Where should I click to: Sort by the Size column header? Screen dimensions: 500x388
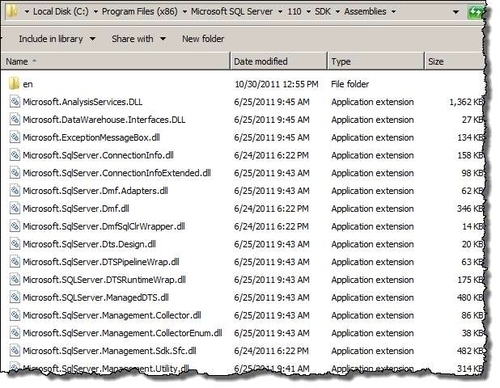click(454, 61)
